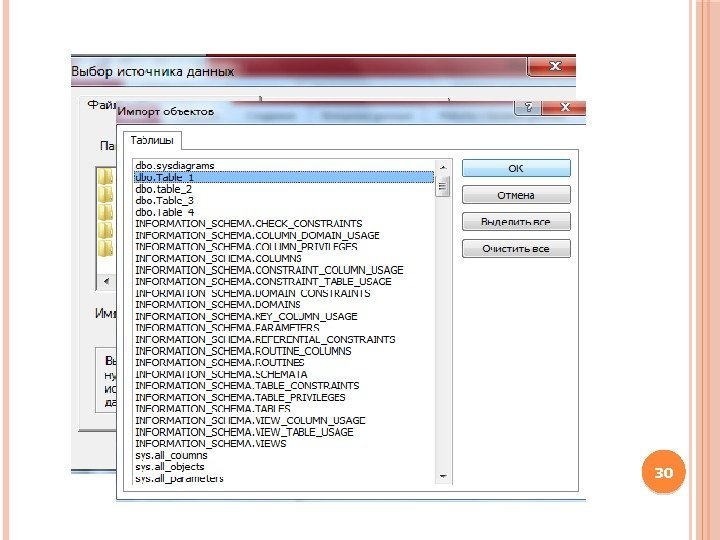The image size is (720, 540).
Task: Select sys.all_columns row
Action: click(284, 455)
